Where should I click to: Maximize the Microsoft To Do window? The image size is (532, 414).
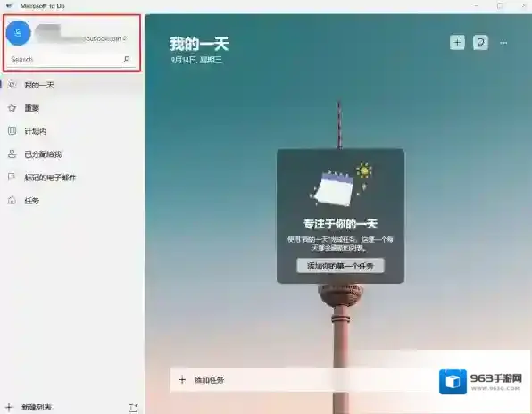click(500, 5)
